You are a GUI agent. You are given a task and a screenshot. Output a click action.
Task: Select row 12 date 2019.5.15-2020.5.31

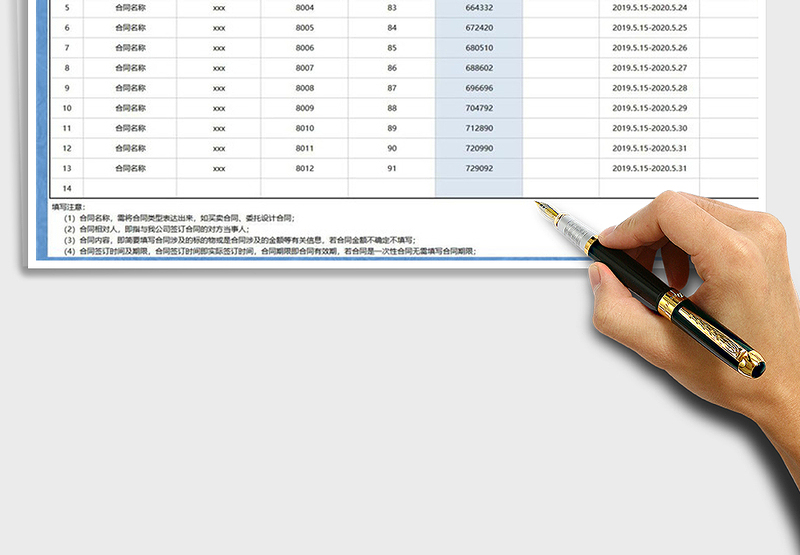pos(649,148)
